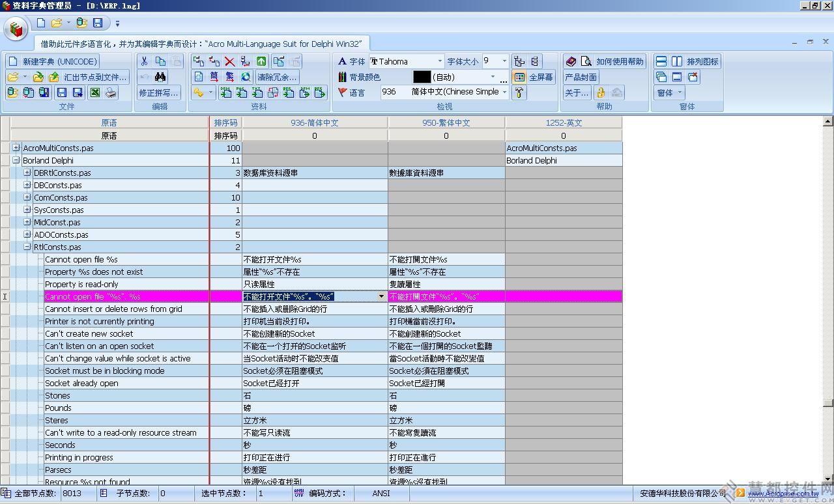Click the black 背景颜色 color swatch

point(422,77)
